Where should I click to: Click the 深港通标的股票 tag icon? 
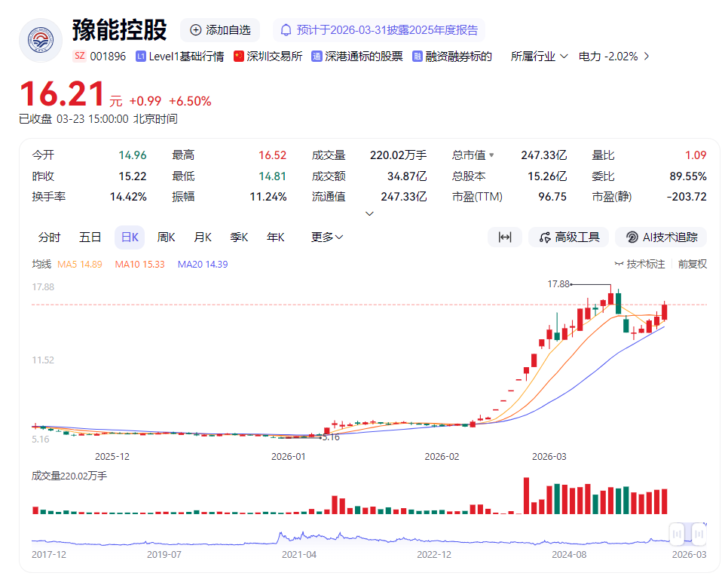click(317, 57)
